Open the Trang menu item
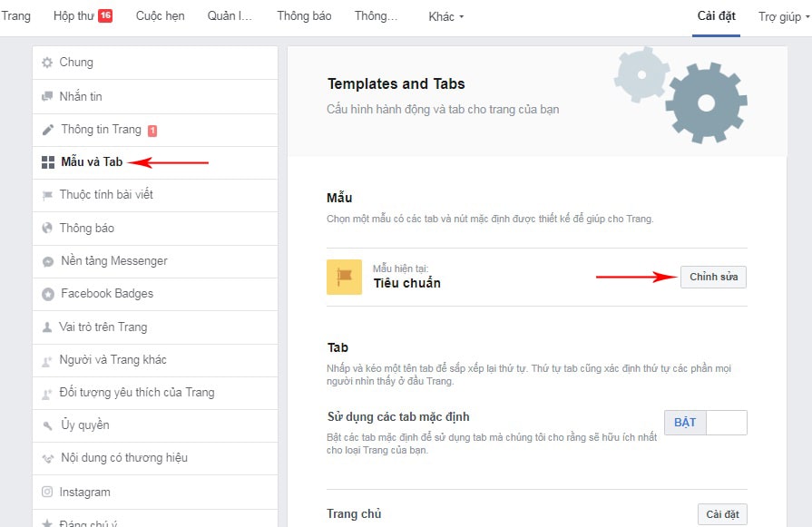The image size is (812, 527). point(15,15)
